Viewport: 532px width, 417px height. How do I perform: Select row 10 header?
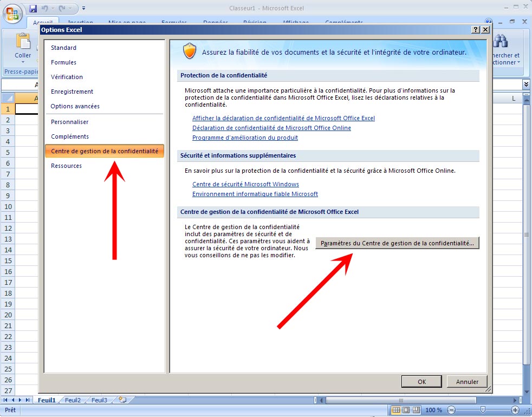pos(8,206)
